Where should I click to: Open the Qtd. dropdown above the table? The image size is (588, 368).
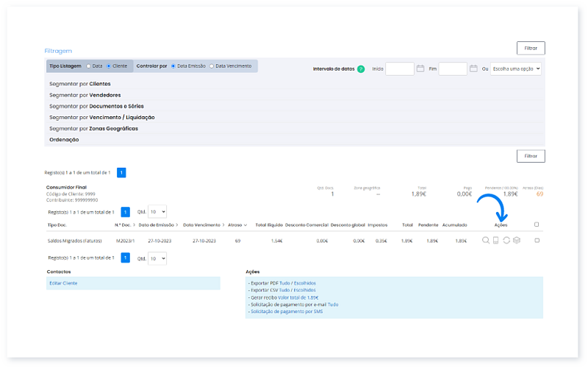157,211
